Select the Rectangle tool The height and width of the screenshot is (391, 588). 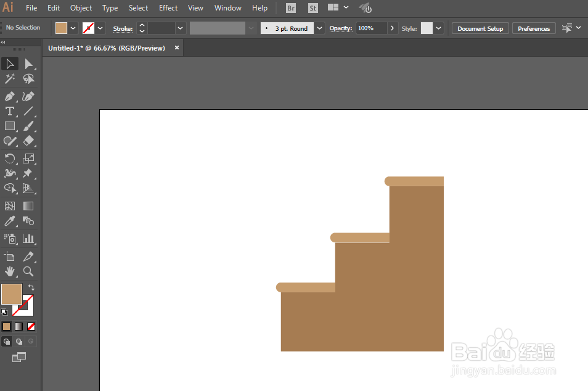10,126
